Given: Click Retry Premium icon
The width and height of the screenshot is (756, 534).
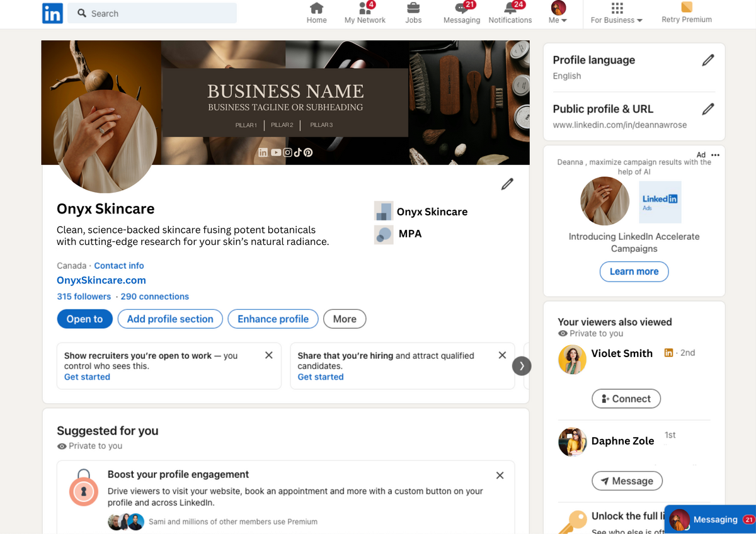Looking at the screenshot, I should pyautogui.click(x=687, y=8).
